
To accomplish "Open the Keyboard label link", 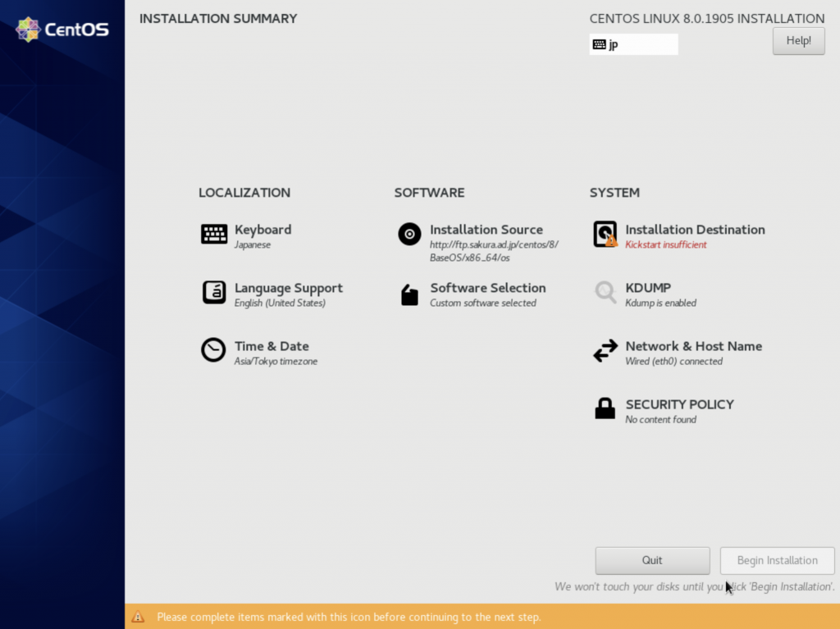I will (x=263, y=230).
